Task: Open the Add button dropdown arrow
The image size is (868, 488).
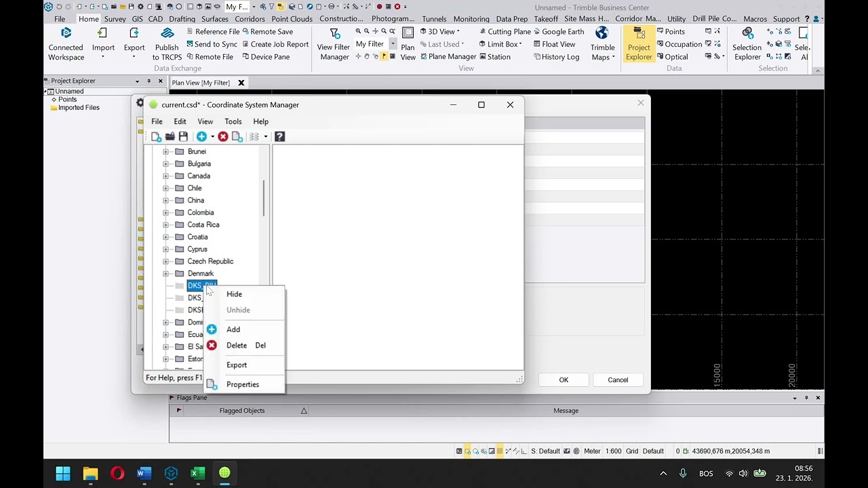Action: 212,137
